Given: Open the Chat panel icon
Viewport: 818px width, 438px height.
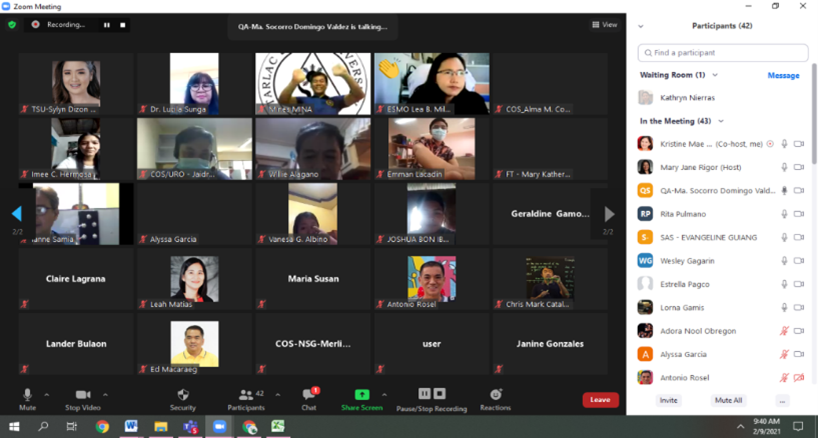Looking at the screenshot, I should (x=309, y=395).
